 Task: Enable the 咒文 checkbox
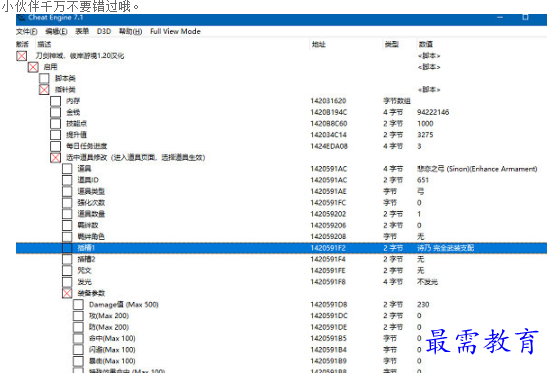(x=67, y=270)
